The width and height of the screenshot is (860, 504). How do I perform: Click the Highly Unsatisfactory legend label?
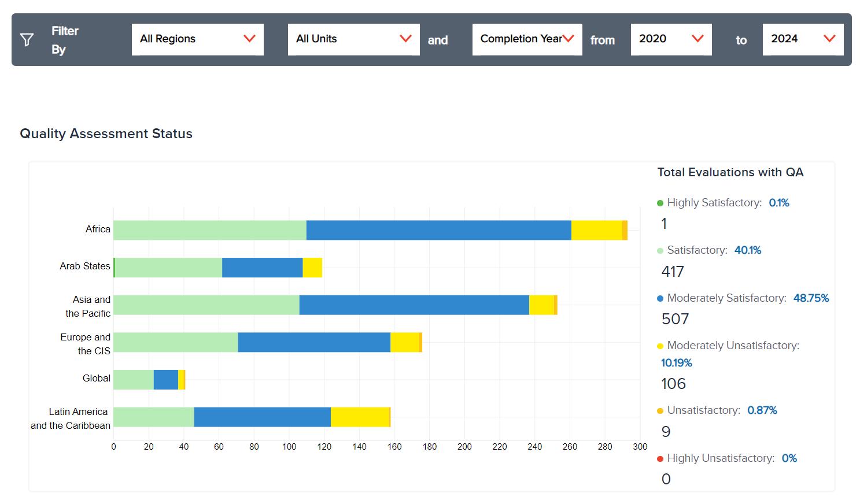coord(721,458)
